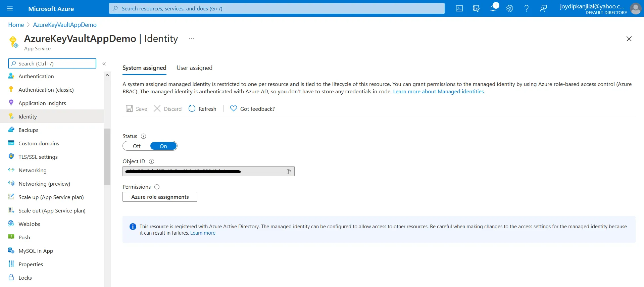This screenshot has height=287, width=644.
Task: Click the AzureKeyVaultAppDemo resource key icon
Action: (x=14, y=42)
